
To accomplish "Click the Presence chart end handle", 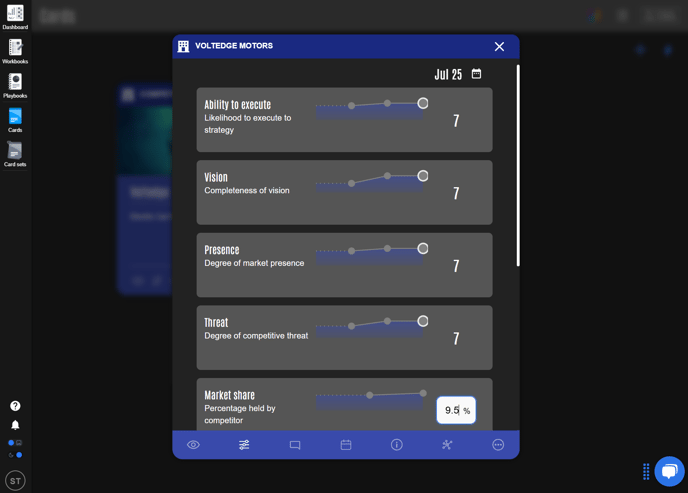I will [x=423, y=249].
